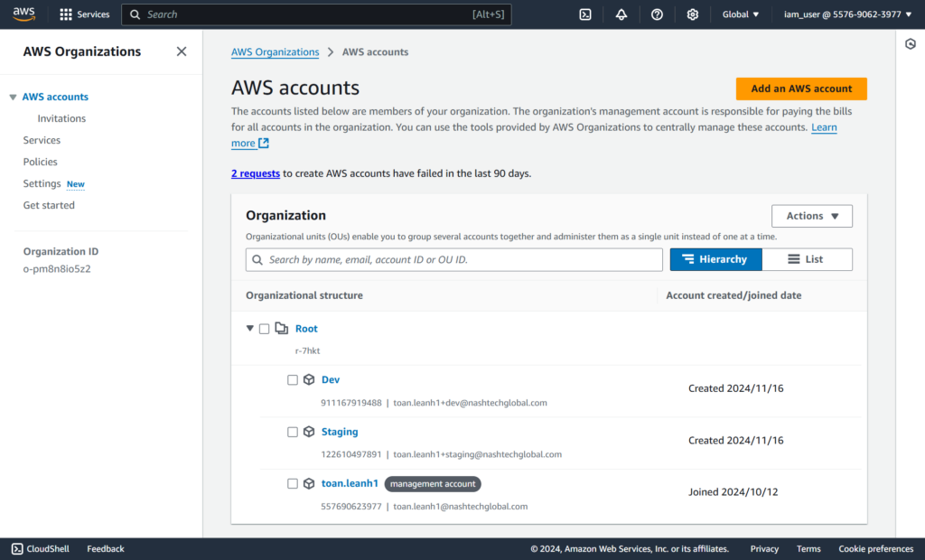Click the AWS logo home icon

[23, 14]
